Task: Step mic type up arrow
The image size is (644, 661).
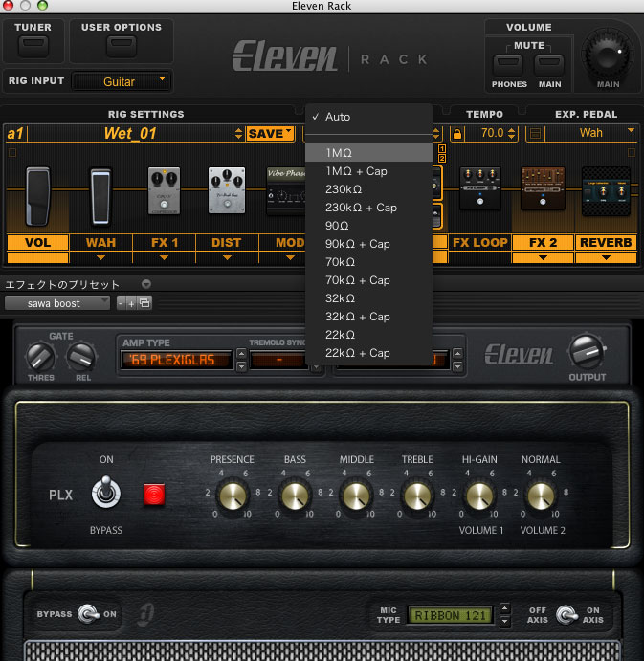Action: pyautogui.click(x=505, y=608)
